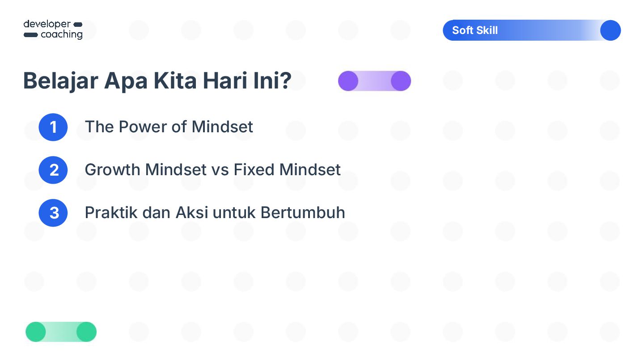Click the purple pill-shaped toggle graphic
Viewport: 644px width, 362px height.
tap(374, 81)
